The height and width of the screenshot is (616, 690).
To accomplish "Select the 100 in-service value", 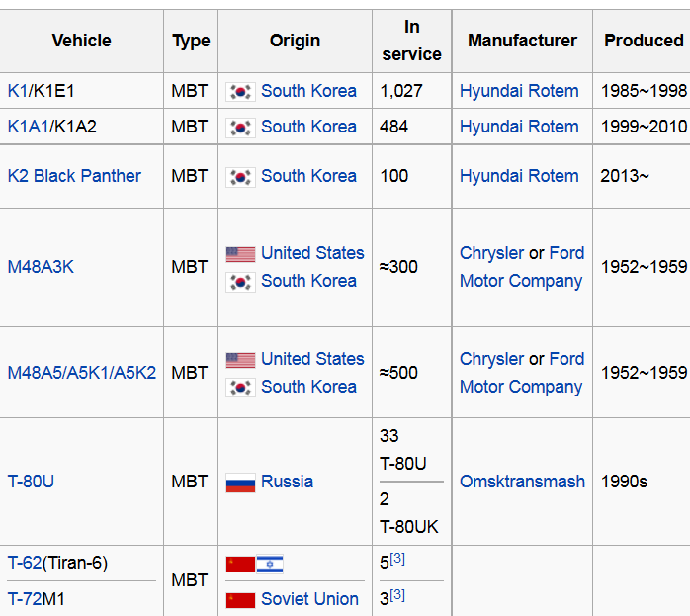I will click(393, 176).
